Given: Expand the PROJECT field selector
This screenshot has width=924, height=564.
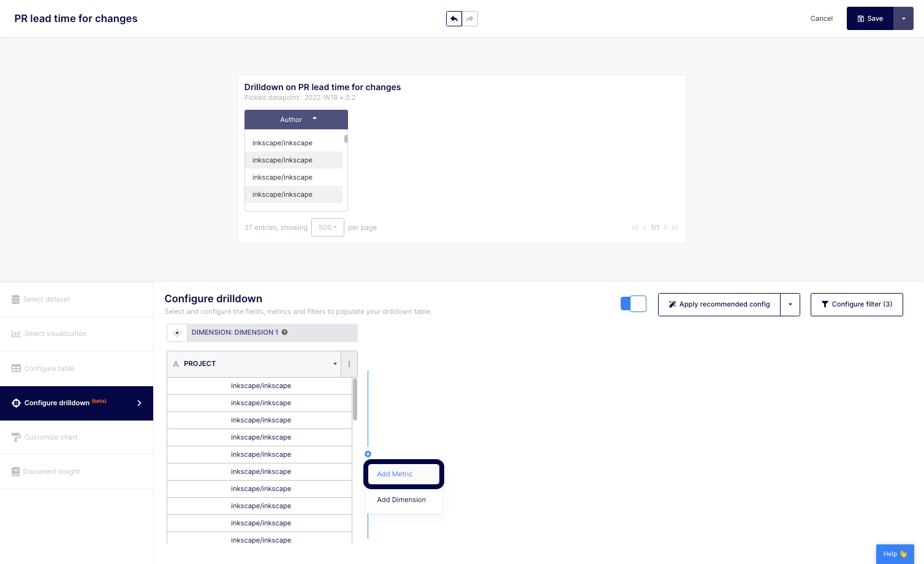Looking at the screenshot, I should 335,364.
